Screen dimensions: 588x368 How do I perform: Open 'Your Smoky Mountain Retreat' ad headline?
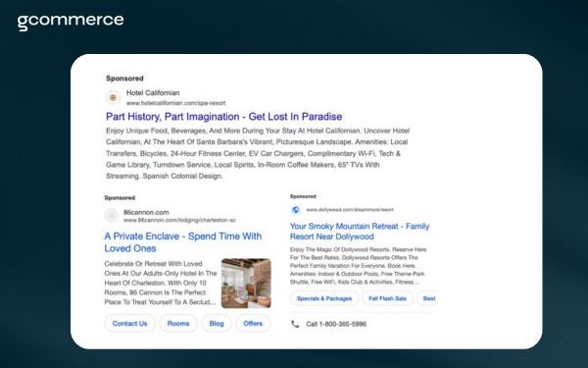point(360,232)
